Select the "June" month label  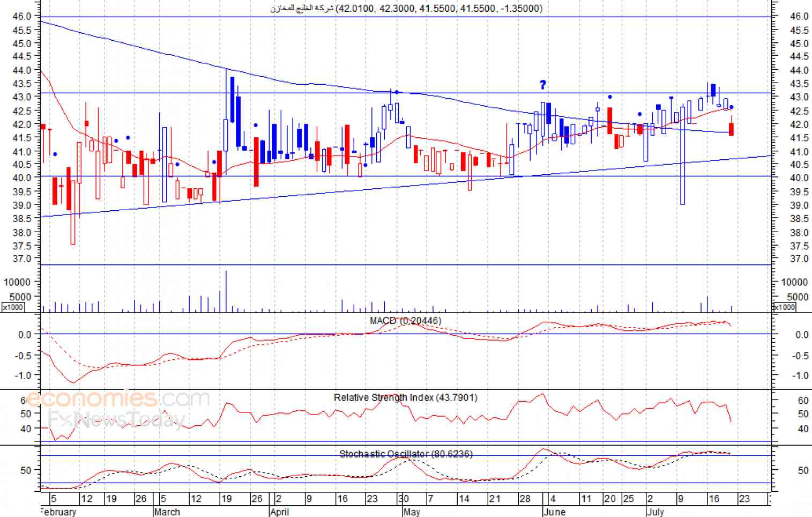point(554,512)
